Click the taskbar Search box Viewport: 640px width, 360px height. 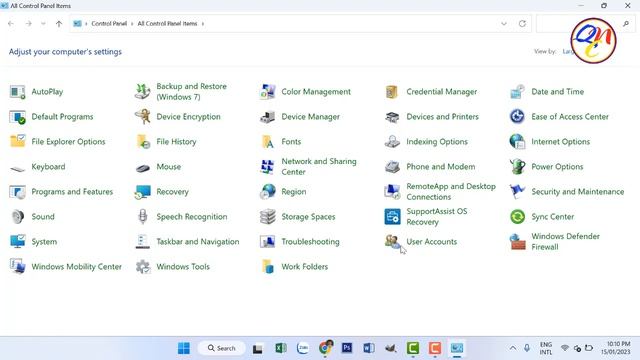click(222, 348)
